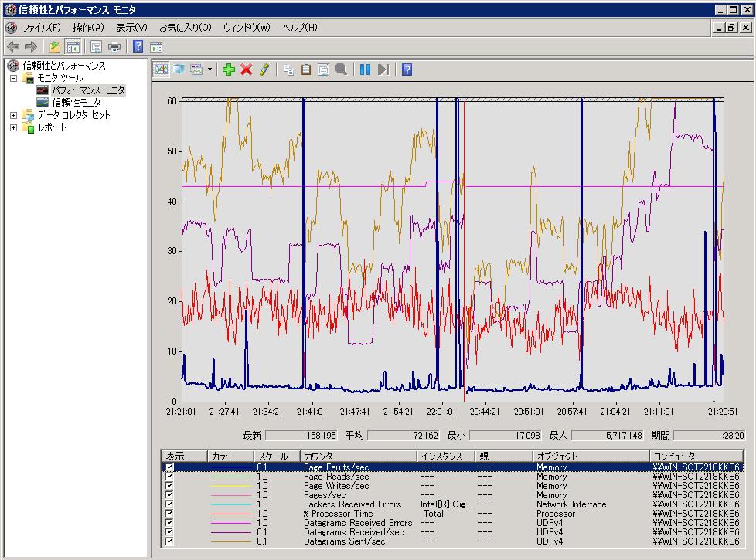Viewport: 756px width, 560px height.
Task: Freeze the display with the pause icon
Action: 365,70
